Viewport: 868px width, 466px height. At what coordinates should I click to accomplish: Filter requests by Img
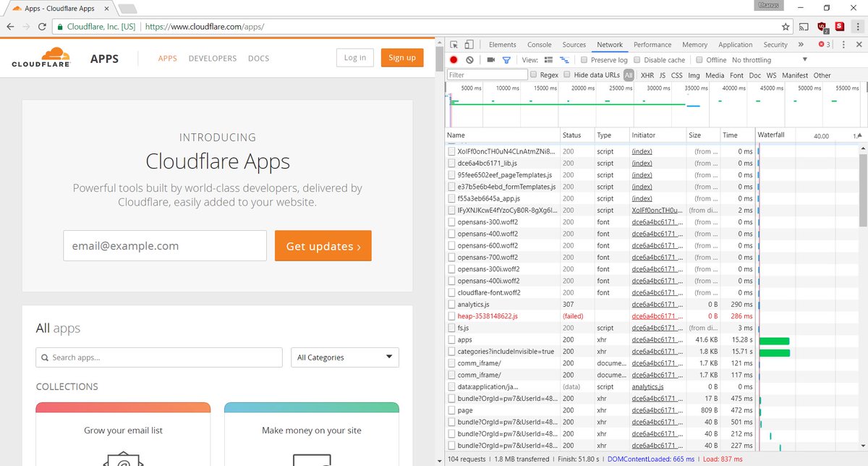point(694,75)
